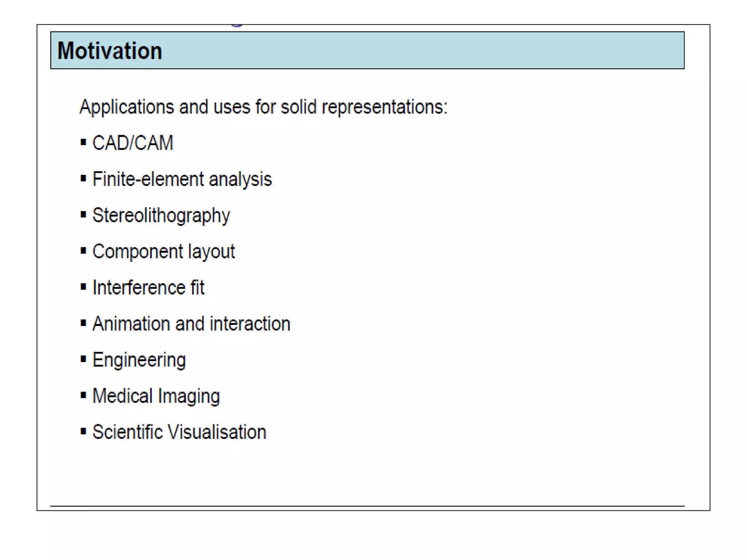747x560 pixels.
Task: Click the square bullet before Scientific Visualisation
Action: (84, 432)
